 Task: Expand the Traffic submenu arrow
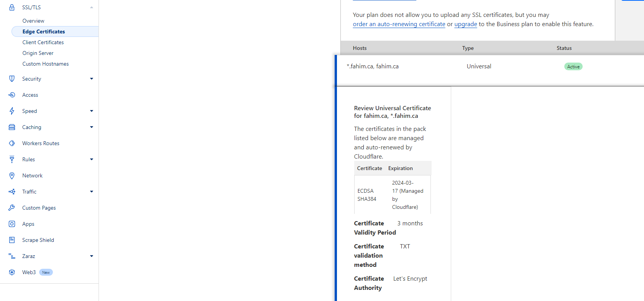(x=92, y=192)
